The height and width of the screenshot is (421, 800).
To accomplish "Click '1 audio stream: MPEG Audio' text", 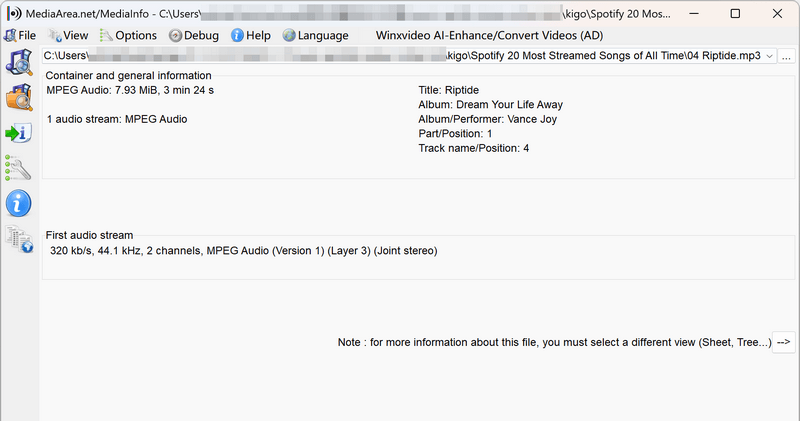I will (117, 119).
